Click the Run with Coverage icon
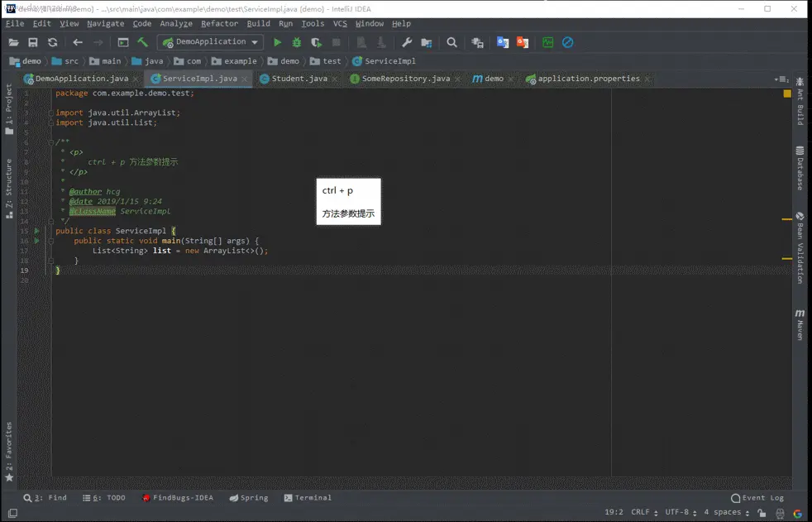Viewport: 812px width, 522px height. (317, 42)
